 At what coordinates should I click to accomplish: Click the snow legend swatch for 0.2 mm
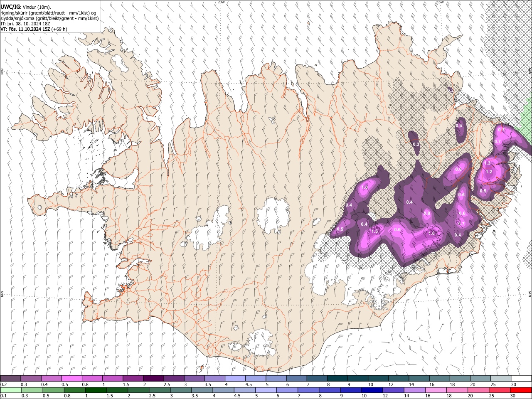click(x=10, y=378)
